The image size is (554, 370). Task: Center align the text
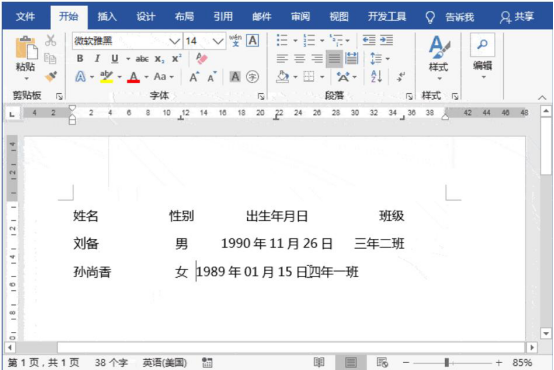pyautogui.click(x=300, y=58)
